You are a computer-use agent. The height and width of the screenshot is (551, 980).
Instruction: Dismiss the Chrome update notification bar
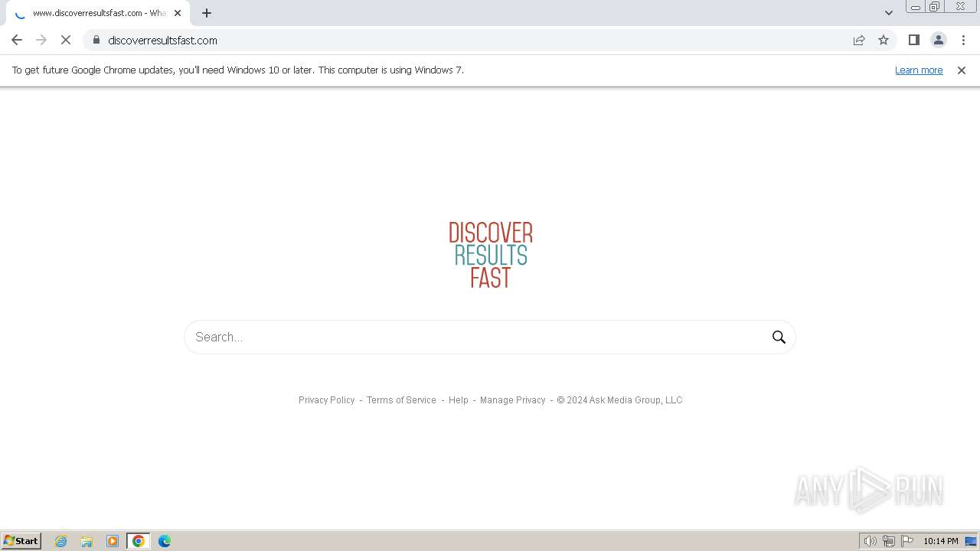pyautogui.click(x=961, y=70)
